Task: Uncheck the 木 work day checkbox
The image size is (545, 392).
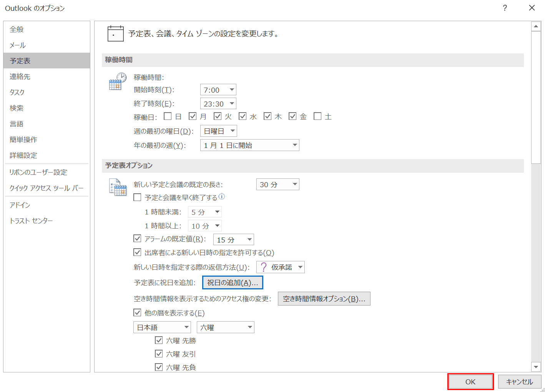Action: (268, 116)
